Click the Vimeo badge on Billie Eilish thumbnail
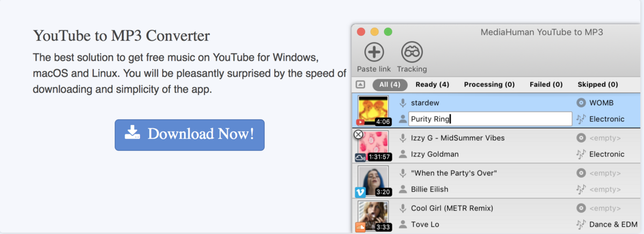Viewport: 644px width, 234px height. tap(361, 192)
